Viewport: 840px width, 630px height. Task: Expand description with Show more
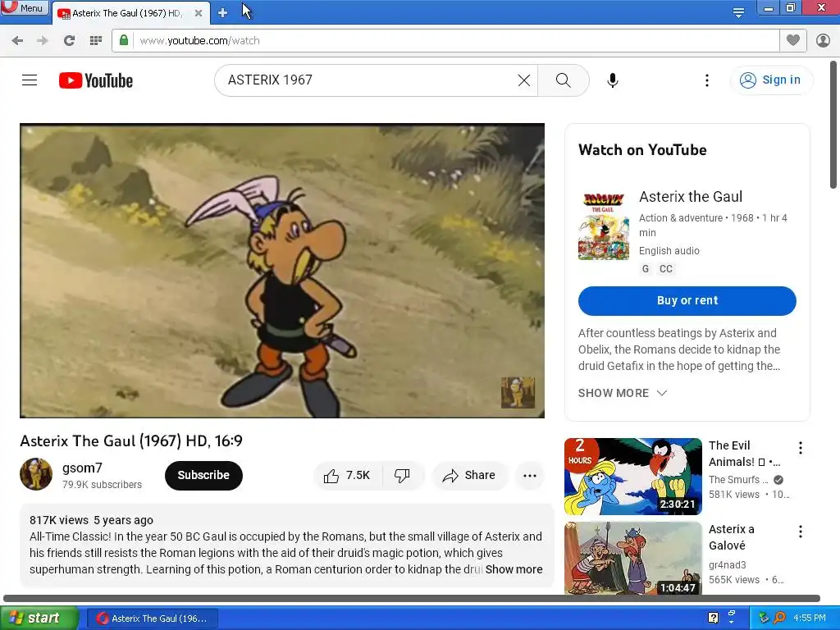coord(514,569)
